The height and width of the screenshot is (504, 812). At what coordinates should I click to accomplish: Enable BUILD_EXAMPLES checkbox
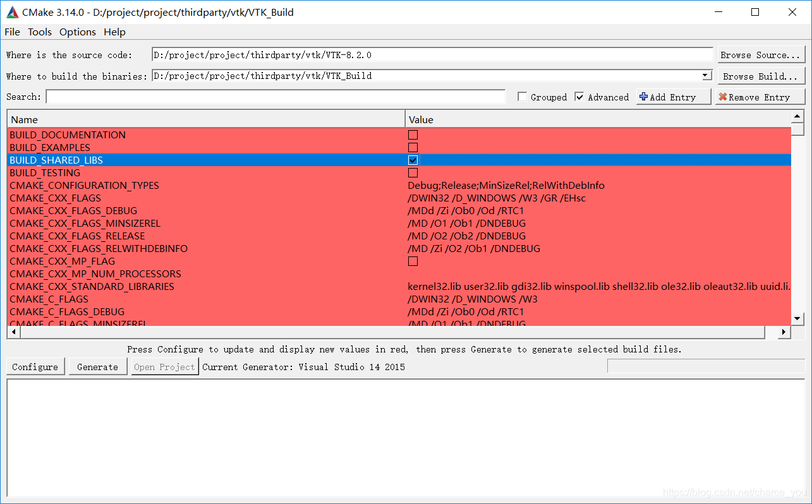point(413,147)
